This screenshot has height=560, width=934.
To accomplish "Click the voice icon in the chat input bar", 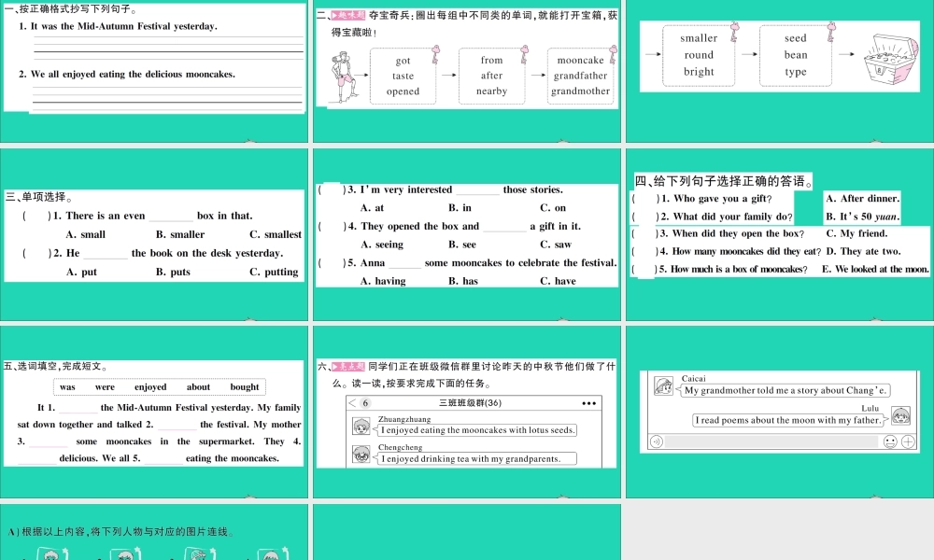I will coord(657,441).
